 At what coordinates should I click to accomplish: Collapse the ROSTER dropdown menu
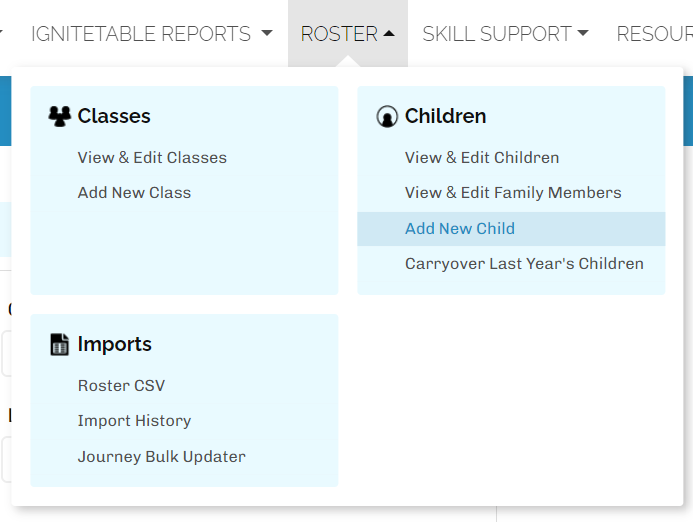pyautogui.click(x=347, y=34)
